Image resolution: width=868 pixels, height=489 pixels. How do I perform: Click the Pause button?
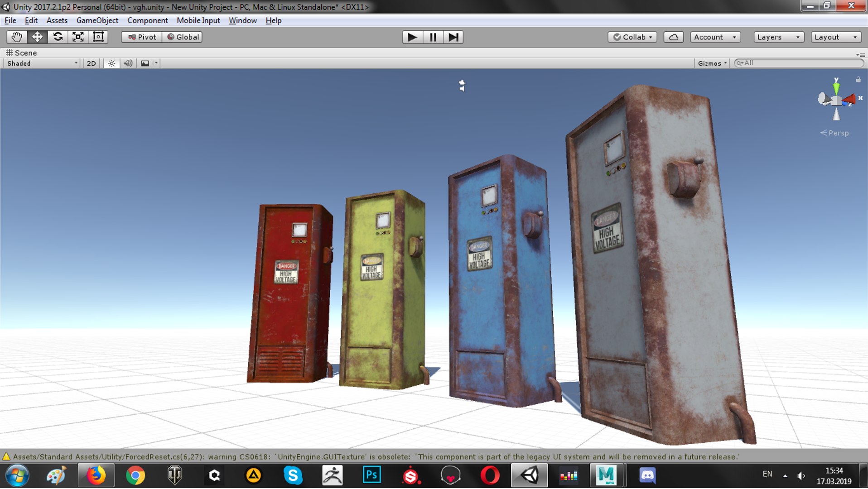click(x=433, y=37)
